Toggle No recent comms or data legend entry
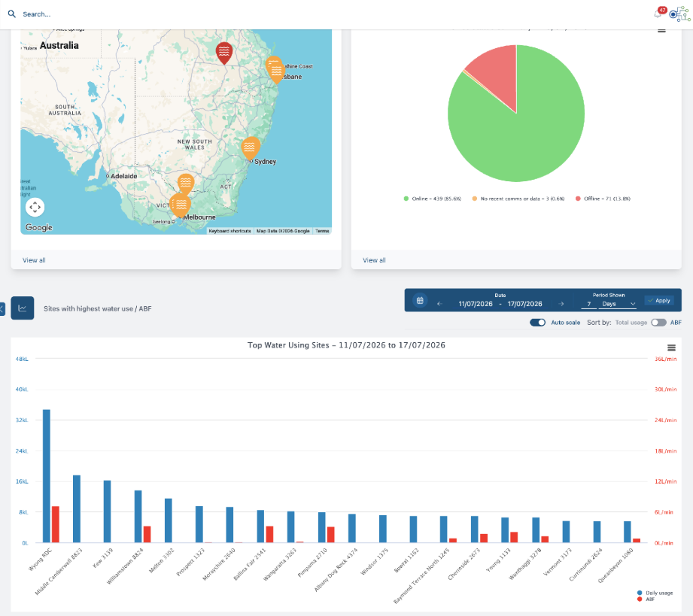The height and width of the screenshot is (616, 693). (x=518, y=199)
